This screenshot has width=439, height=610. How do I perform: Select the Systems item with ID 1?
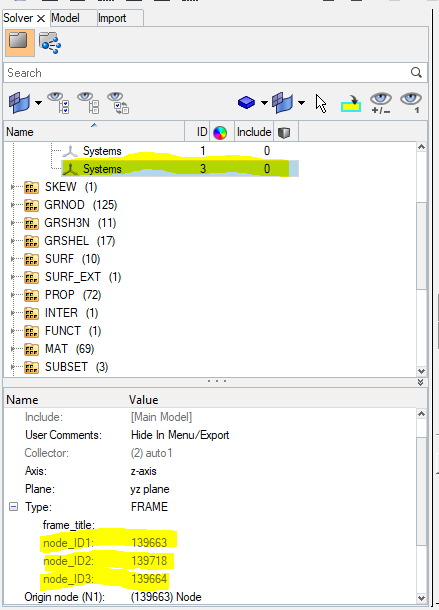tap(102, 151)
